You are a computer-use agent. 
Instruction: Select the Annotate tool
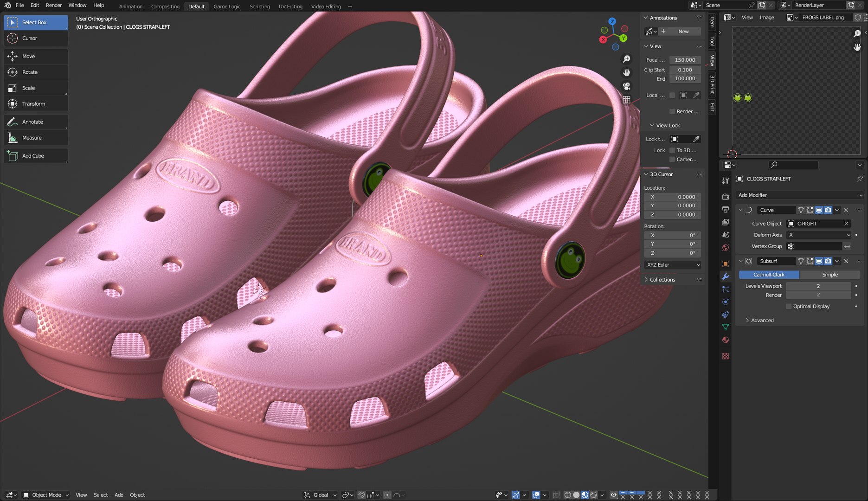click(36, 122)
